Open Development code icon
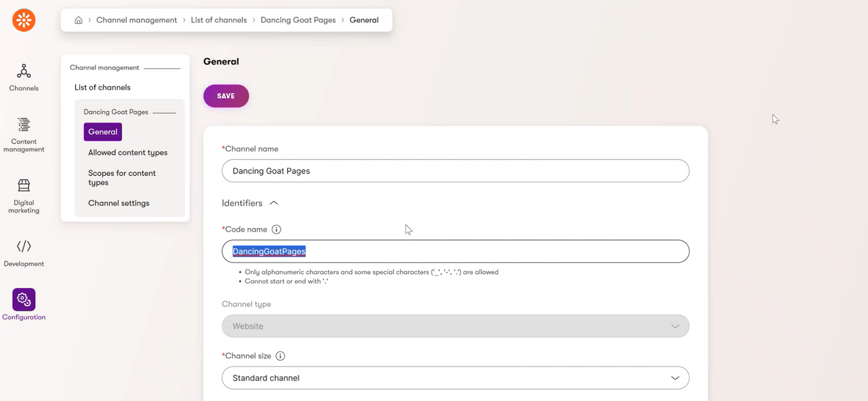 click(23, 246)
